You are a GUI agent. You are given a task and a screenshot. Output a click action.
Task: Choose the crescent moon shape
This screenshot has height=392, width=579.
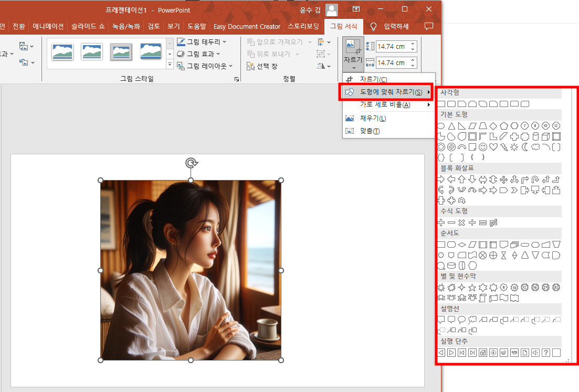tap(526, 146)
